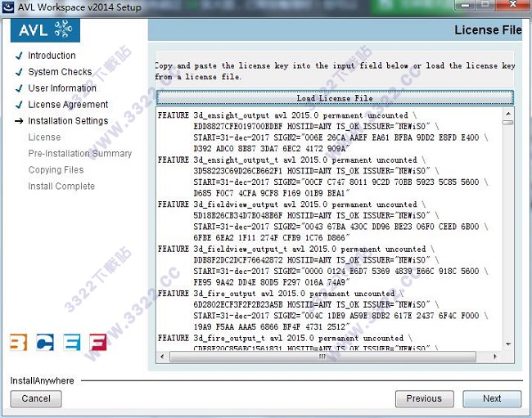Click the AVL logo banner
The height and width of the screenshot is (418, 532).
pos(45,30)
